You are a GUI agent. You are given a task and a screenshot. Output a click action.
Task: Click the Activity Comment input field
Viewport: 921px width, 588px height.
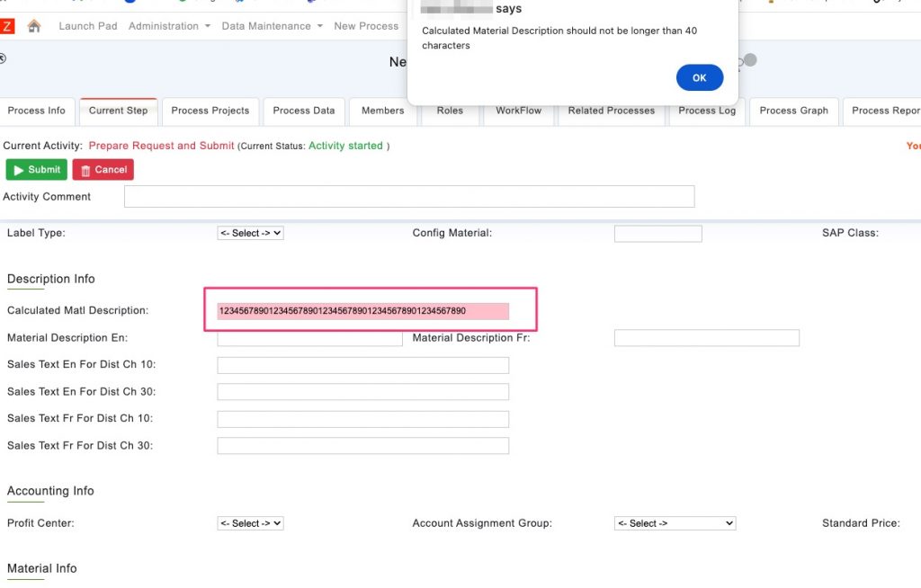click(408, 196)
